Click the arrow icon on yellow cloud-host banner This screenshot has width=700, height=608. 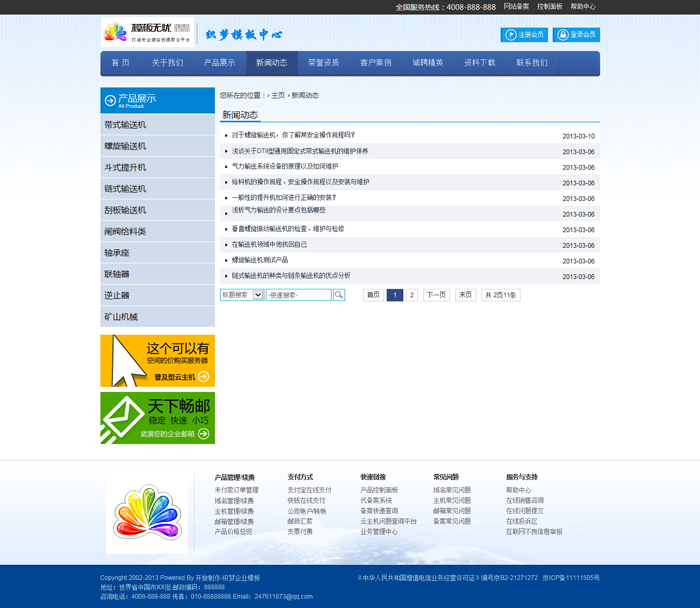[203, 377]
